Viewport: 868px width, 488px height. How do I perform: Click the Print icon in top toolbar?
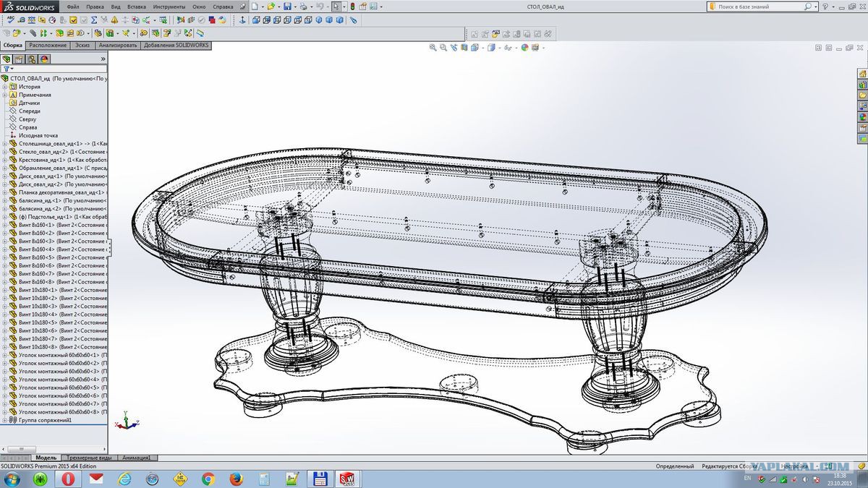coord(303,6)
